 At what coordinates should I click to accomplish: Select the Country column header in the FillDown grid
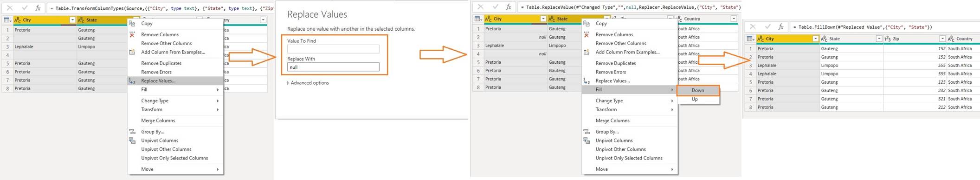(x=963, y=39)
